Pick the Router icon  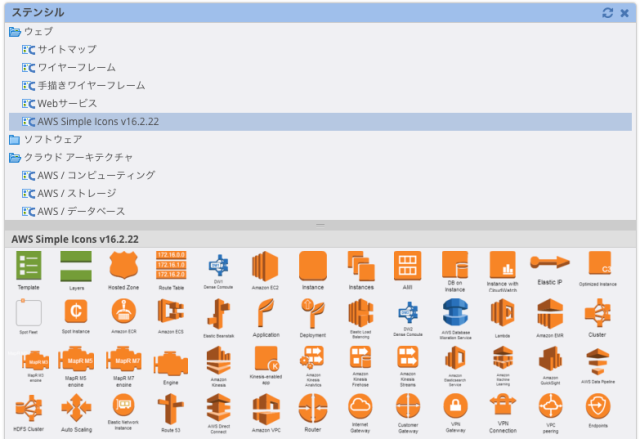313,408
